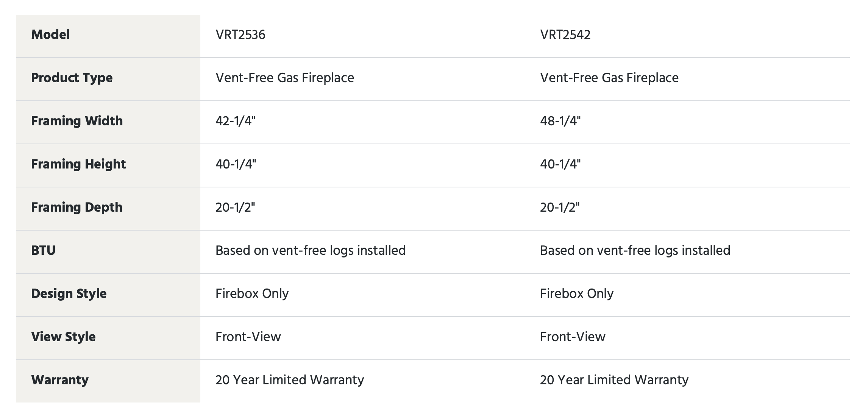The image size is (868, 415).
Task: Click VRT2536 'Based on vent-free logs installed' text
Action: pyautogui.click(x=311, y=251)
